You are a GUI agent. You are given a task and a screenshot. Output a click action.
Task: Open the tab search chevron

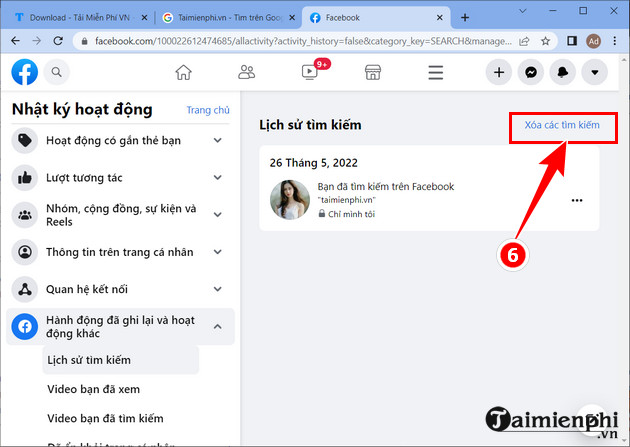tap(522, 11)
